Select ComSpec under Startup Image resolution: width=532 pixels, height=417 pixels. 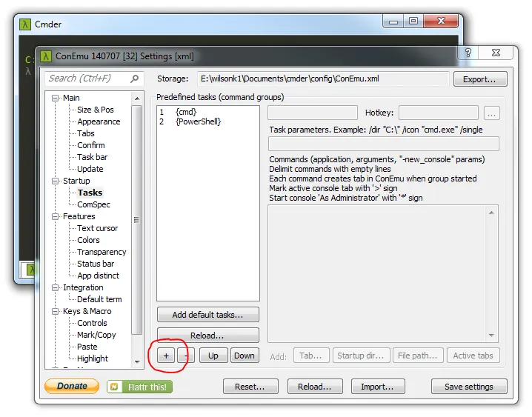click(93, 204)
